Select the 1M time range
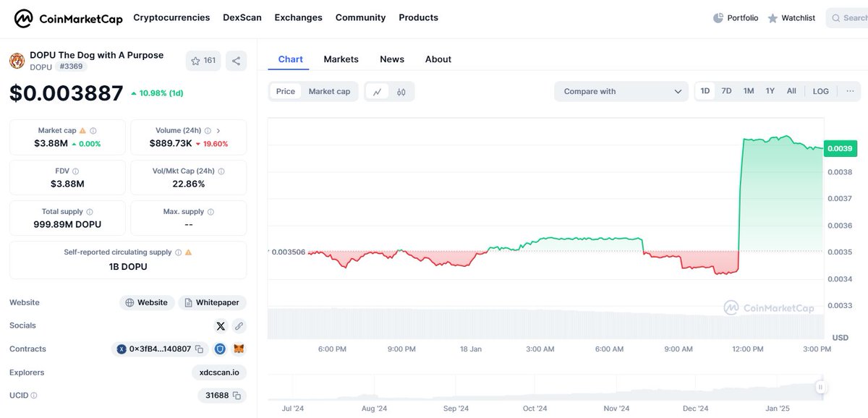Screen dimensions: 868x418 coord(749,91)
